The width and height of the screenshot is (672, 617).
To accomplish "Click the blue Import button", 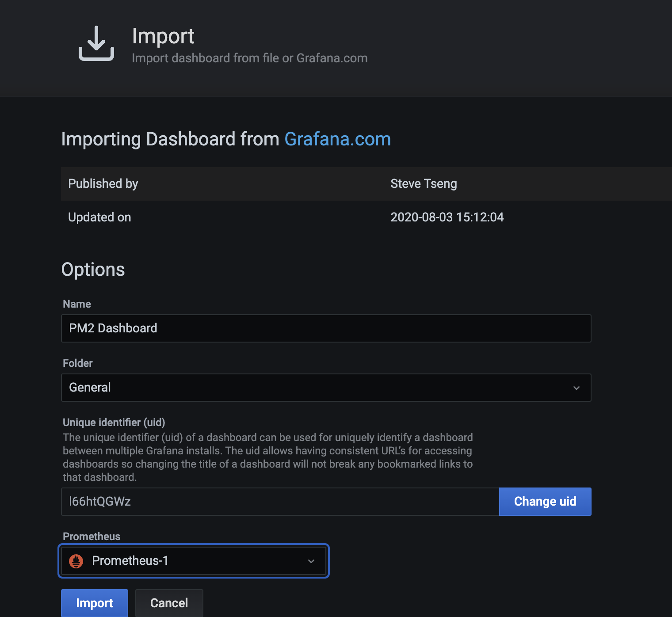I will tap(95, 603).
